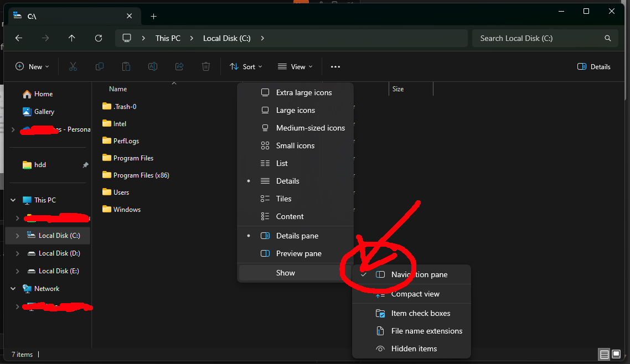The width and height of the screenshot is (630, 364).
Task: Expand chevron after This PC in address bar
Action: pyautogui.click(x=192, y=38)
